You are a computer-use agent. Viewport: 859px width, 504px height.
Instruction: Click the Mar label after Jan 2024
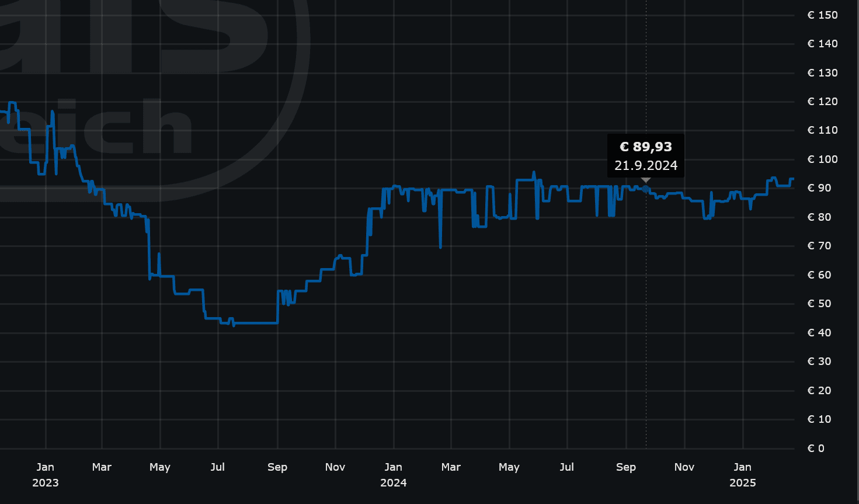point(451,467)
